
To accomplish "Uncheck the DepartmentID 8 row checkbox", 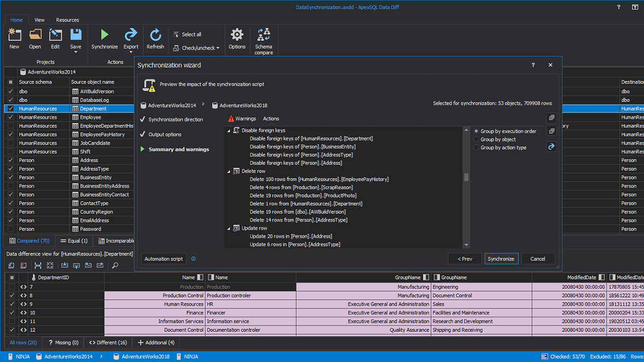I will (12, 295).
